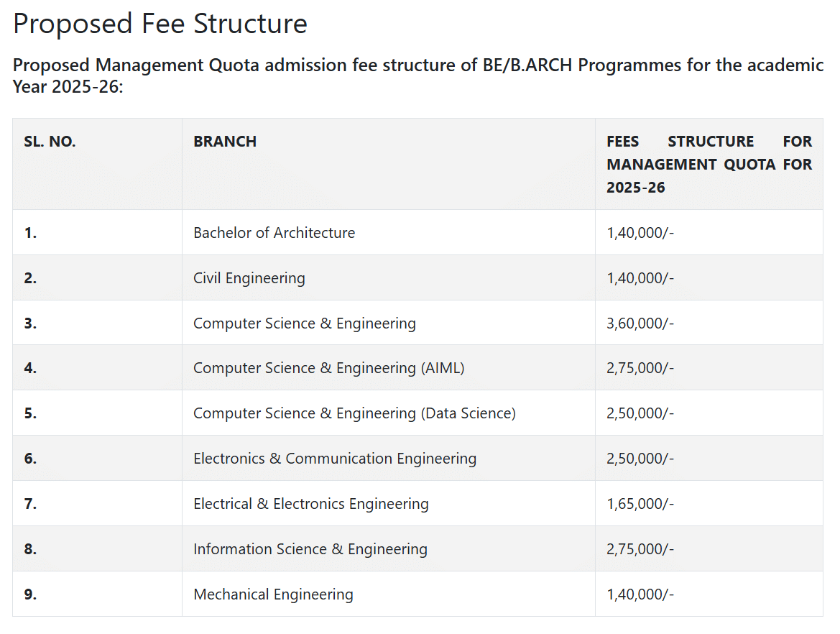Click the plain Computer Science & Engineering cell
The width and height of the screenshot is (840, 634).
[304, 323]
